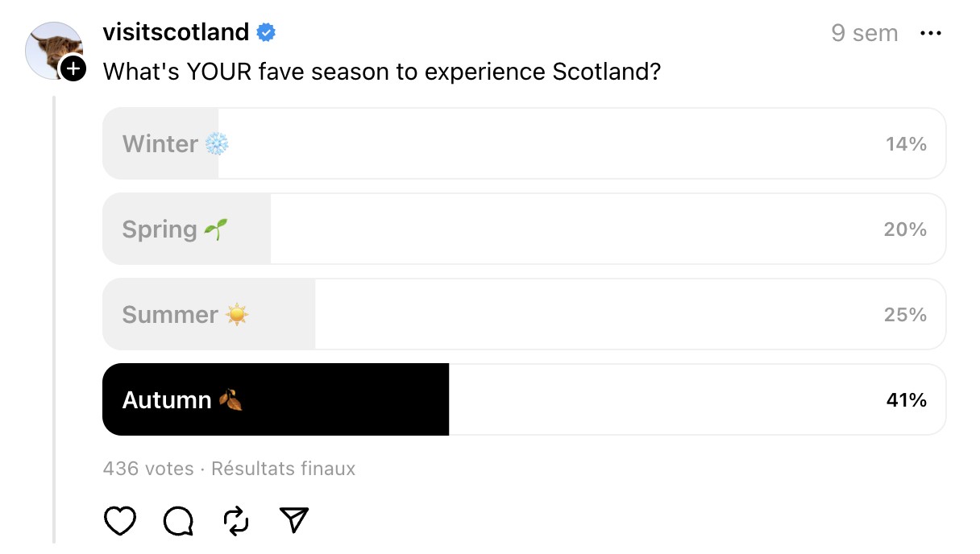Click the 41% result value
The width and height of the screenshot is (980, 554).
[906, 400]
